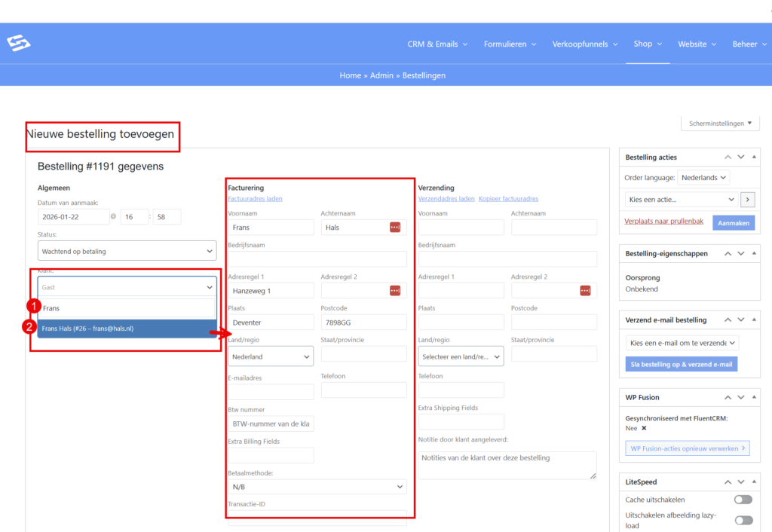Click the billing E-mailadres input field
Screen dimensions: 772x532
click(271, 392)
